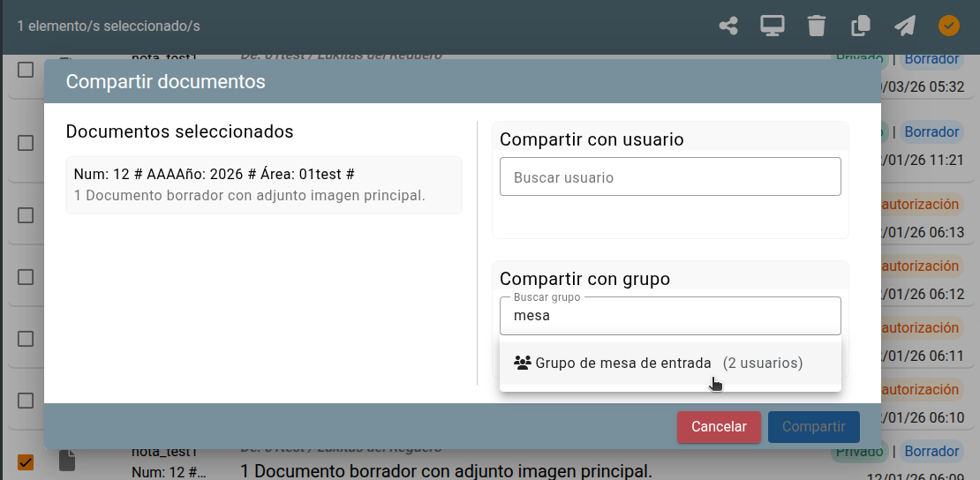Click the share icon in the top toolbar
The height and width of the screenshot is (480, 980).
[728, 26]
